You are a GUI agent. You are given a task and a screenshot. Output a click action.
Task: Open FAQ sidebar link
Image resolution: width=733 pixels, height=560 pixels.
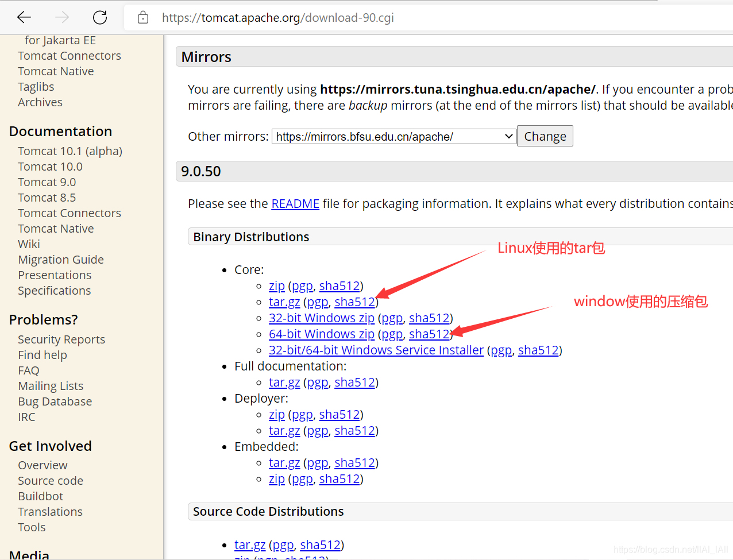29,370
